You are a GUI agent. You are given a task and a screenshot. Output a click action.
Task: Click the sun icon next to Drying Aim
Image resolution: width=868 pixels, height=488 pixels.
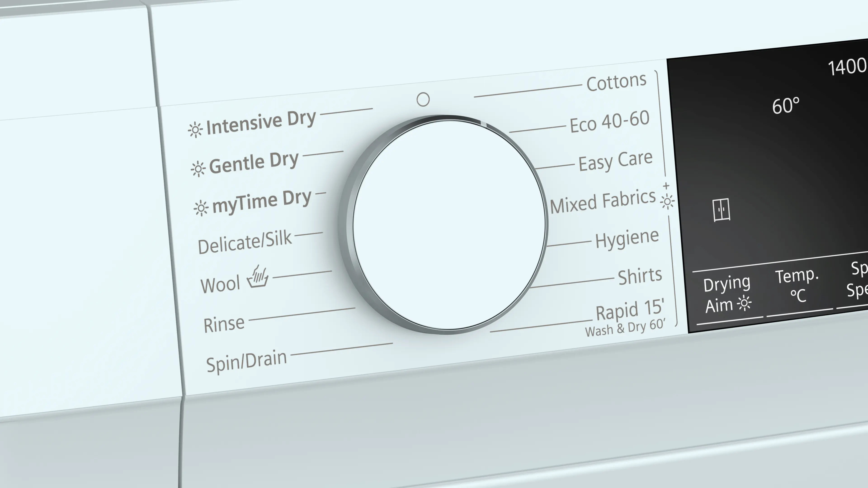744,303
